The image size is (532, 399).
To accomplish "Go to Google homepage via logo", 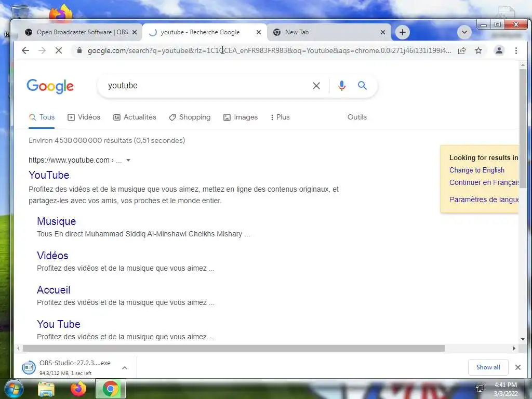I will coord(50,86).
